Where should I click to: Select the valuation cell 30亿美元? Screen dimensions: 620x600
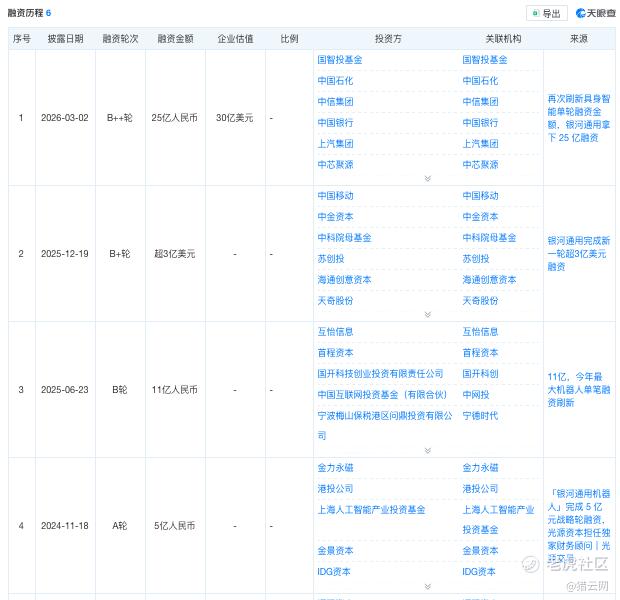pyautogui.click(x=234, y=118)
